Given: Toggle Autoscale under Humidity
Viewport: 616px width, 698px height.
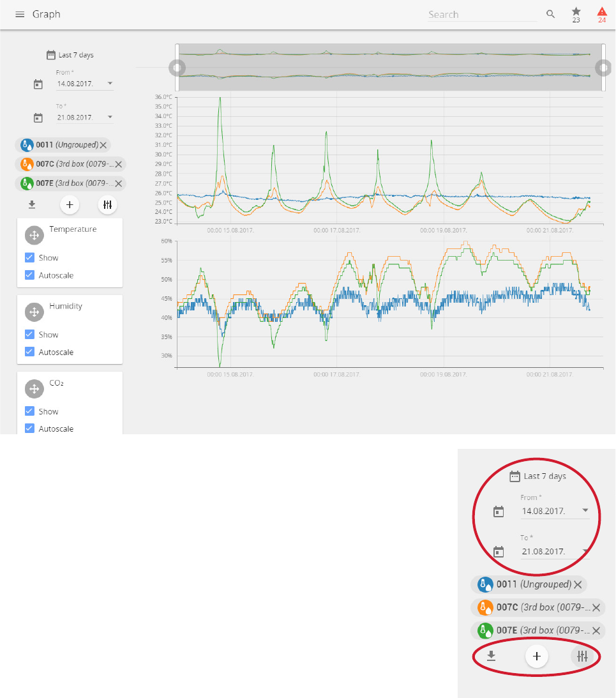Looking at the screenshot, I should click(30, 352).
